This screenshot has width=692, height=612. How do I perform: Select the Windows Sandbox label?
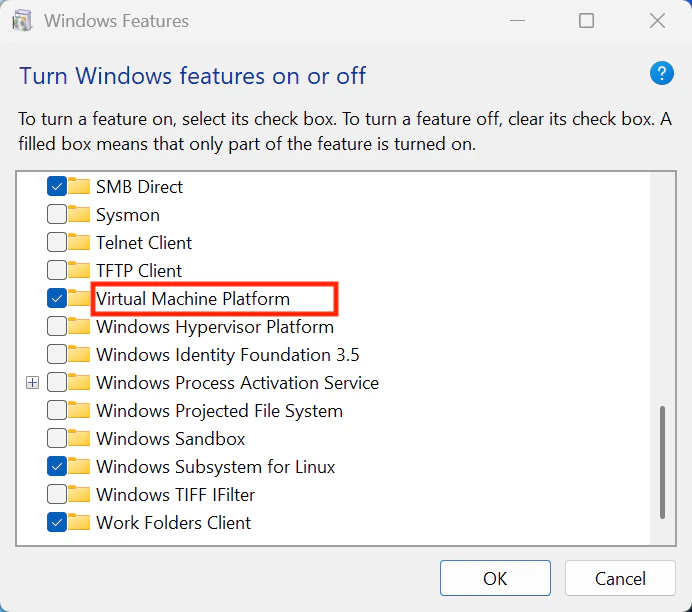170,439
